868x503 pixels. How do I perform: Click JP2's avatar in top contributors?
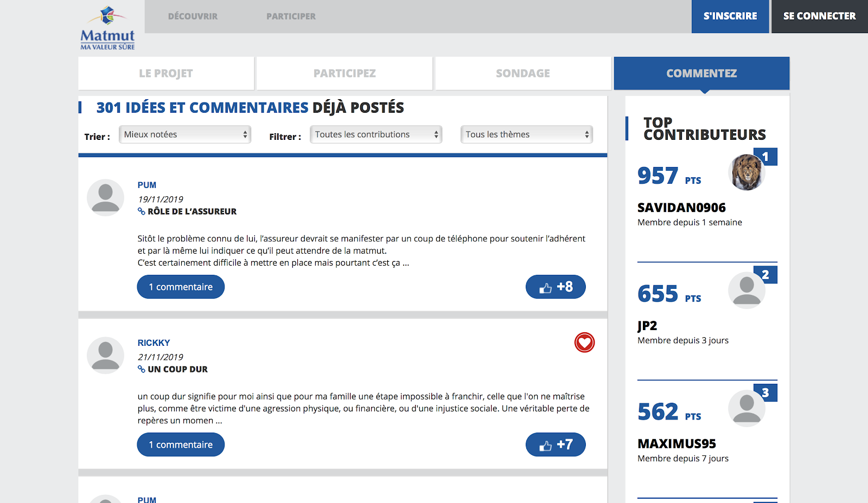[746, 291]
